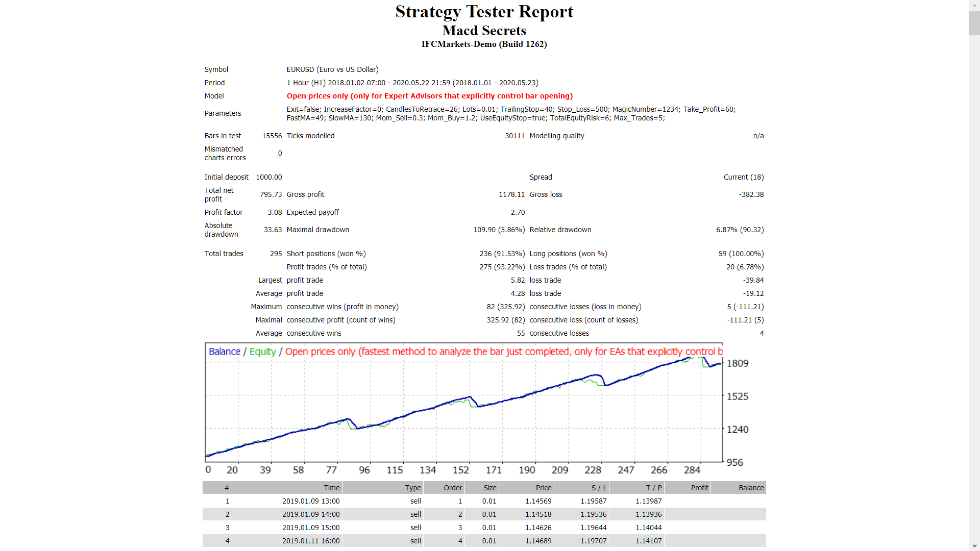This screenshot has width=980, height=551.
Task: Select the 'Time' column header in the trades table
Action: (x=331, y=488)
